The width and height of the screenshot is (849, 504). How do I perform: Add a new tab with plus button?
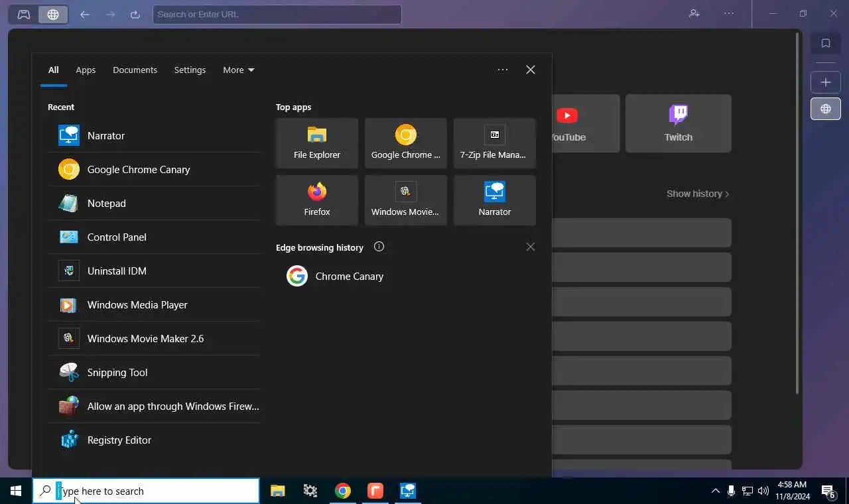[x=826, y=82]
